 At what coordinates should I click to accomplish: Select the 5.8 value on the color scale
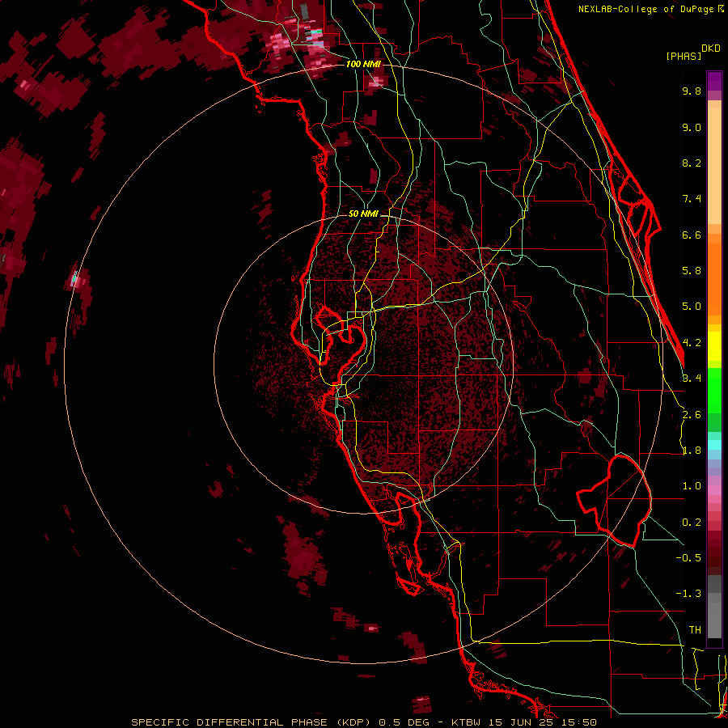(x=692, y=271)
